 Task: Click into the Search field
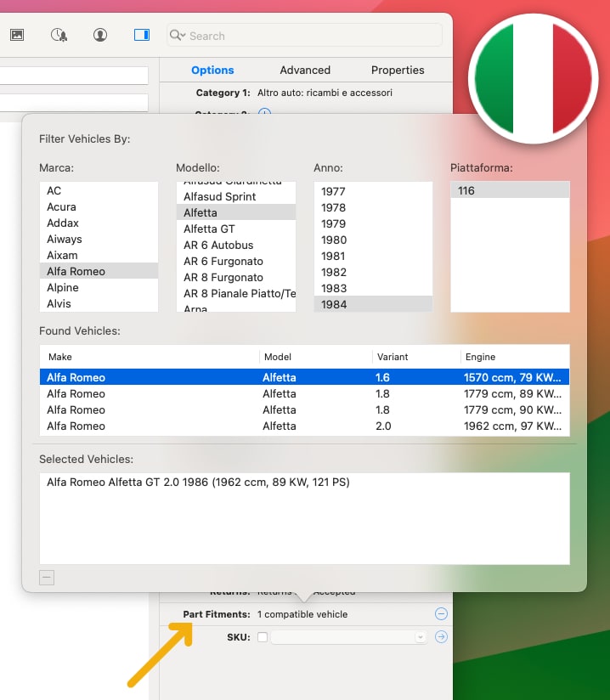coord(304,36)
